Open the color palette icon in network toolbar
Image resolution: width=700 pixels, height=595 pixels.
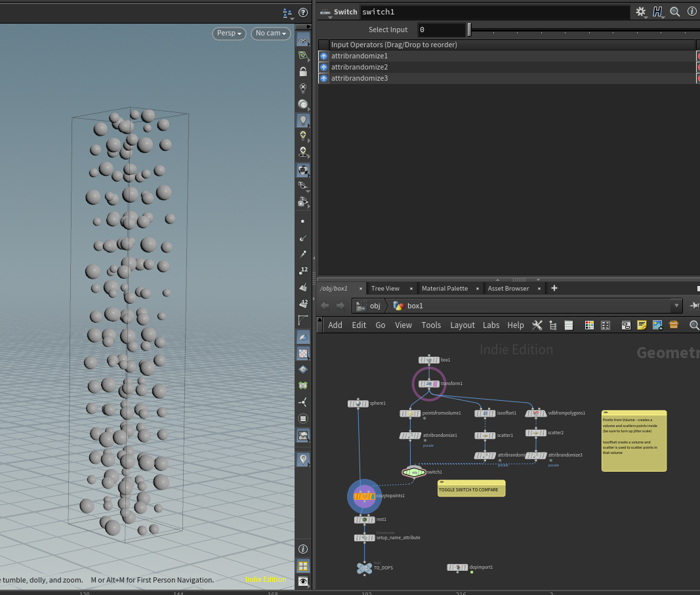click(x=589, y=325)
